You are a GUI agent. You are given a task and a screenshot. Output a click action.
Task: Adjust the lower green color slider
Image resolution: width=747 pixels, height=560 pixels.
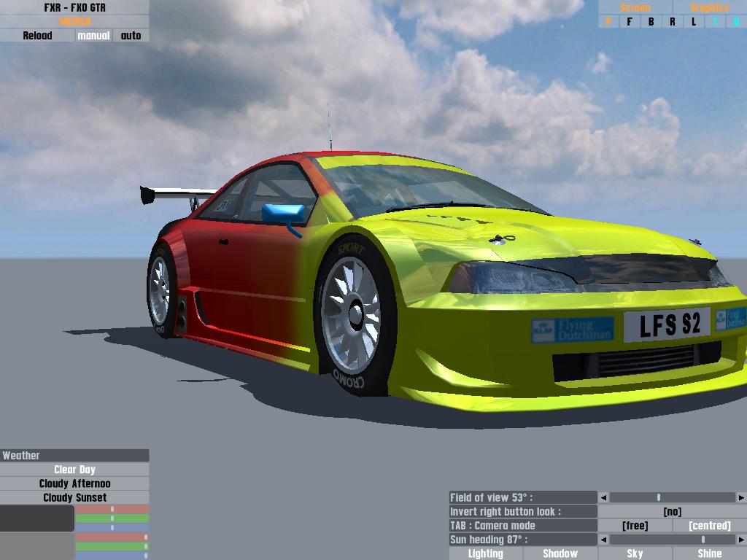(112, 546)
